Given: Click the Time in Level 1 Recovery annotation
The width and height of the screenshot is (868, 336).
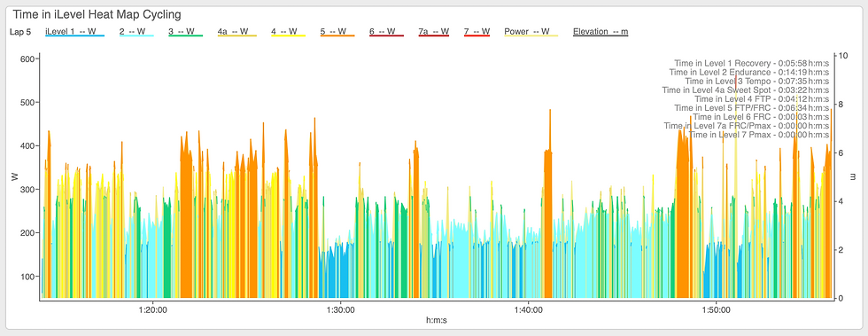Looking at the screenshot, I should 751,63.
